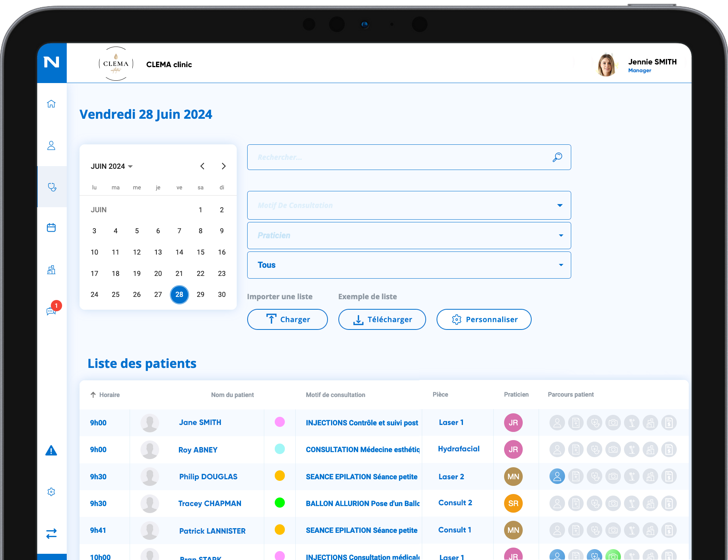Click Patrick LANNISTER's lamp step icon

point(632,530)
